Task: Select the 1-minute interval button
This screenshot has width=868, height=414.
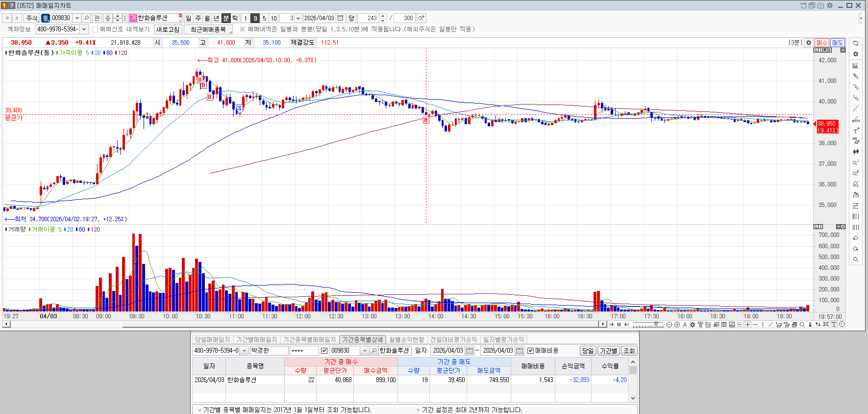Action: (x=246, y=18)
